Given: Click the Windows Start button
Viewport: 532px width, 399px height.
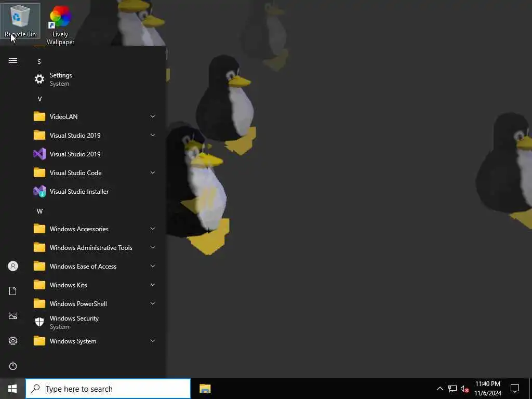Looking at the screenshot, I should [12, 389].
